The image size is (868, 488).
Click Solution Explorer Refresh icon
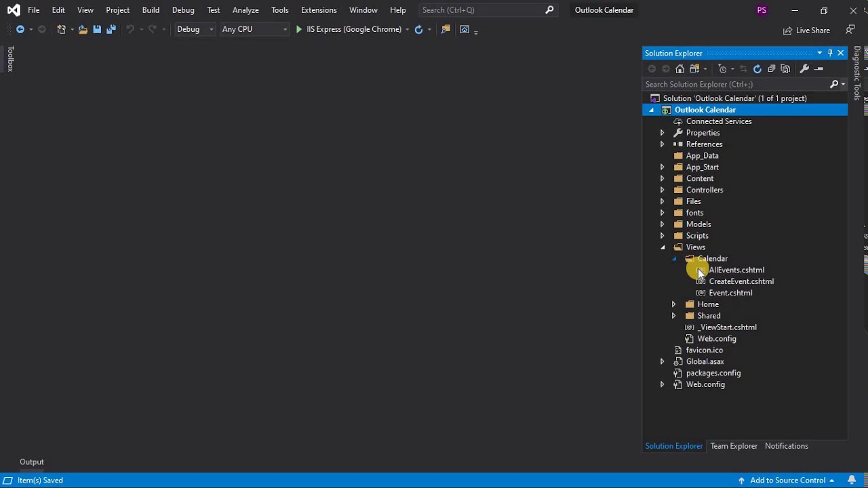(757, 68)
